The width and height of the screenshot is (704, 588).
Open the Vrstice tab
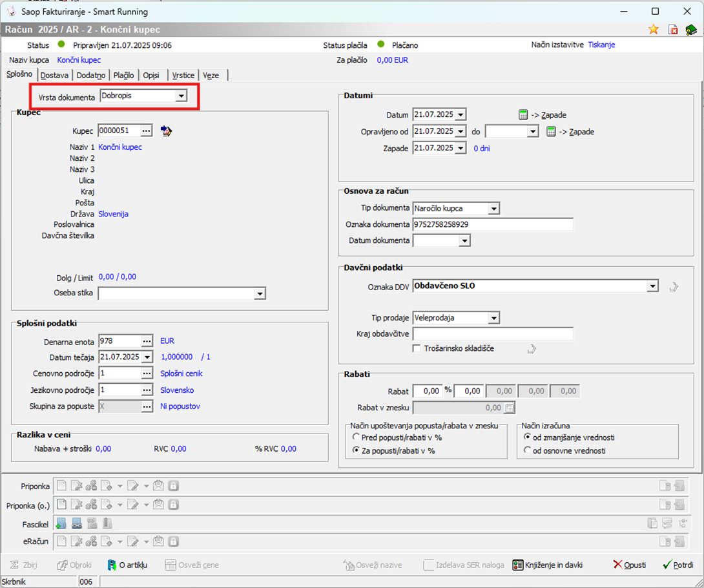pyautogui.click(x=183, y=75)
